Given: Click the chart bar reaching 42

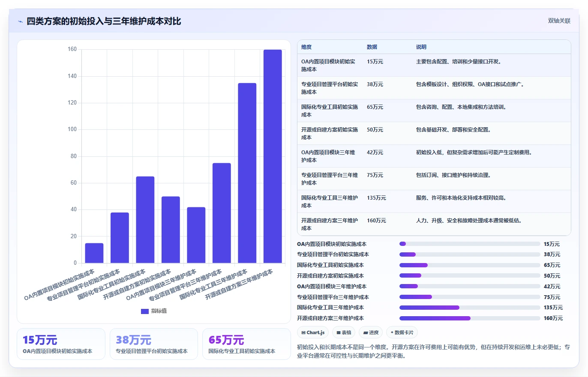Looking at the screenshot, I should click(196, 235).
